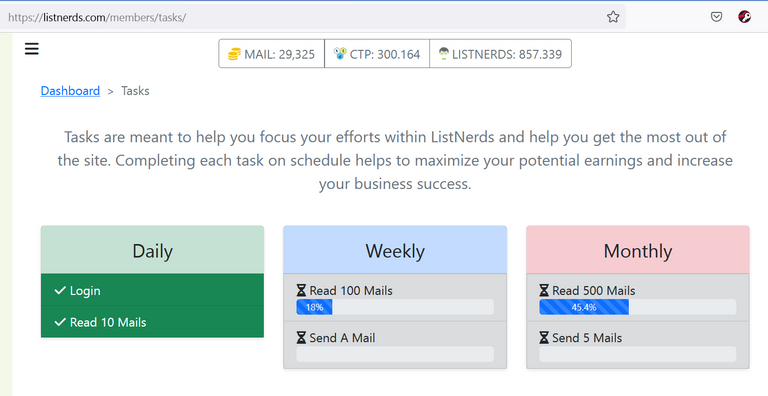Go to Dashboard breadcrumb link
Image resolution: width=768 pixels, height=396 pixels.
pyautogui.click(x=70, y=91)
